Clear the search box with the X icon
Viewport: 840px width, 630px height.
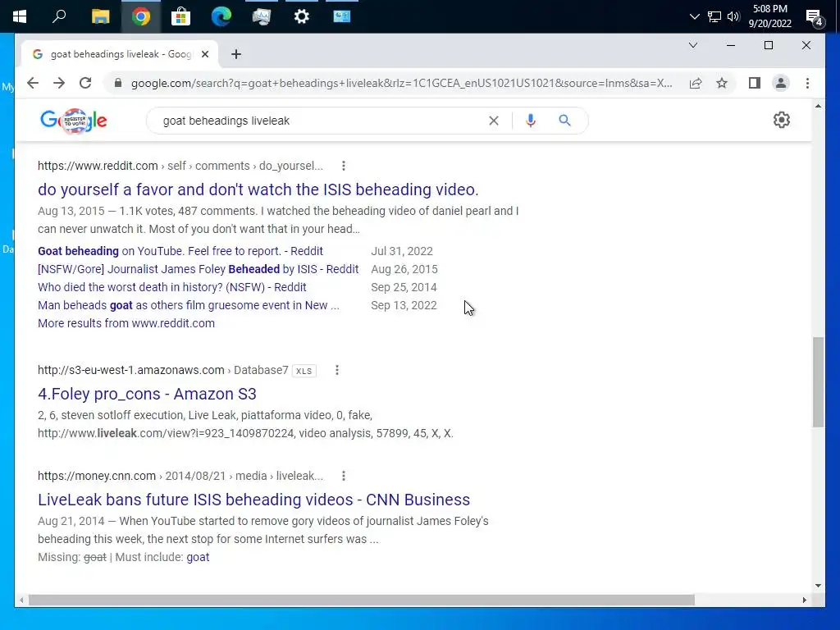493,121
